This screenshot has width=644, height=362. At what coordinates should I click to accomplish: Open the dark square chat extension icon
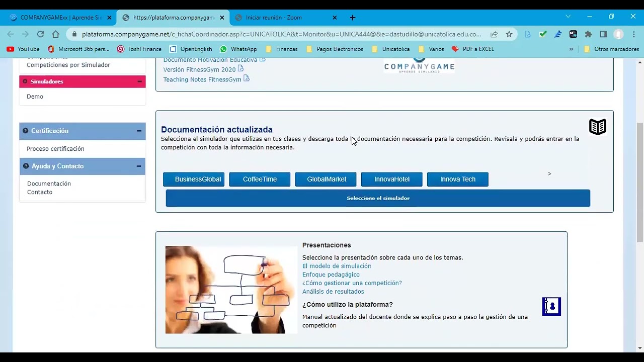tap(573, 34)
